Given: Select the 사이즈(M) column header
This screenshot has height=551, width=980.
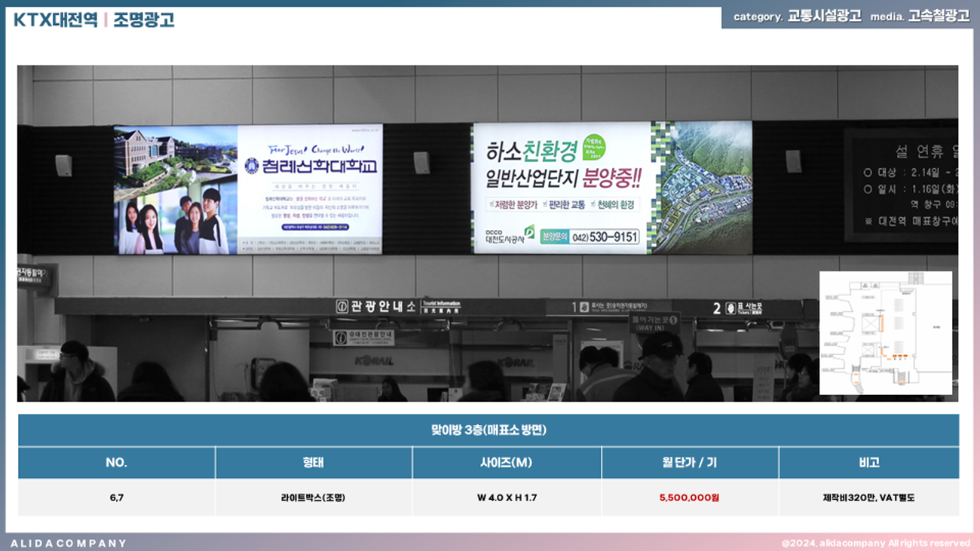Looking at the screenshot, I should point(506,463).
